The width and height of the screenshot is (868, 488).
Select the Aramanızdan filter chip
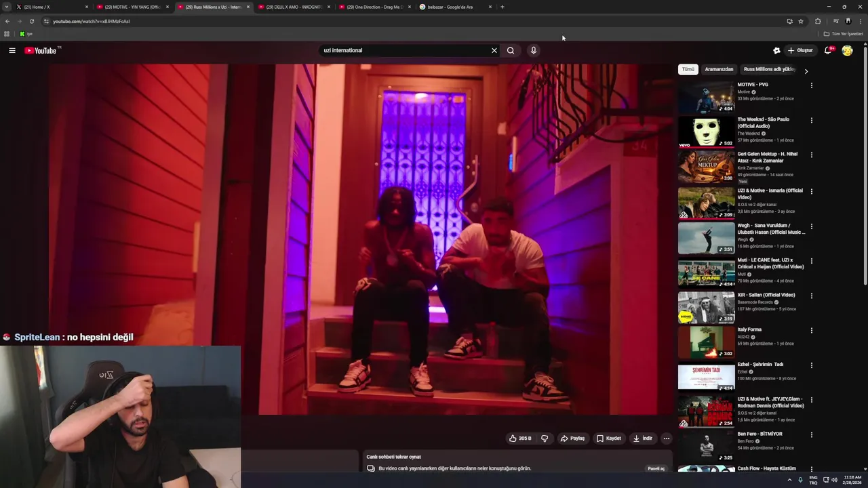coord(719,69)
